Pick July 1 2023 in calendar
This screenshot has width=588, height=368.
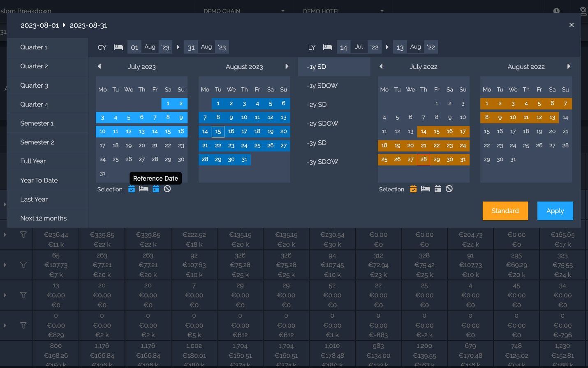(168, 104)
